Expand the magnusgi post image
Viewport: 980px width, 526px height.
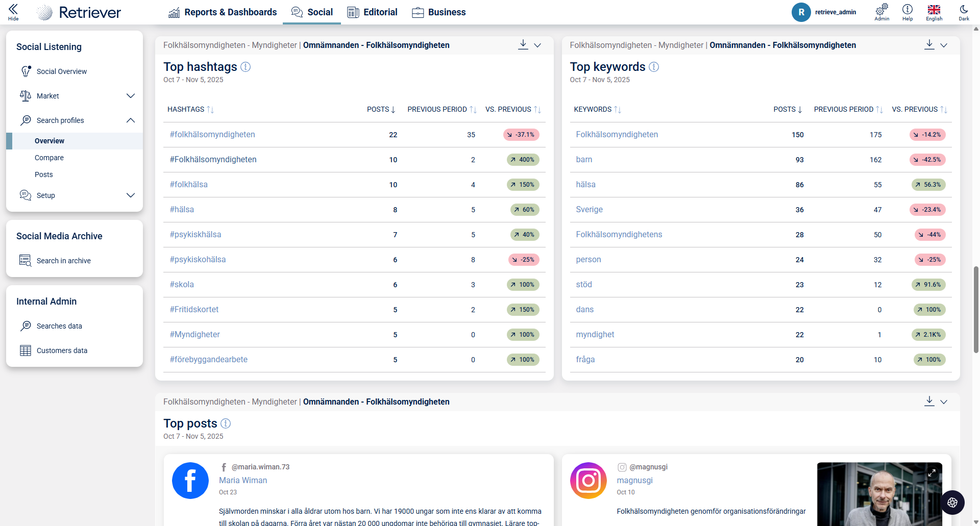click(x=932, y=473)
